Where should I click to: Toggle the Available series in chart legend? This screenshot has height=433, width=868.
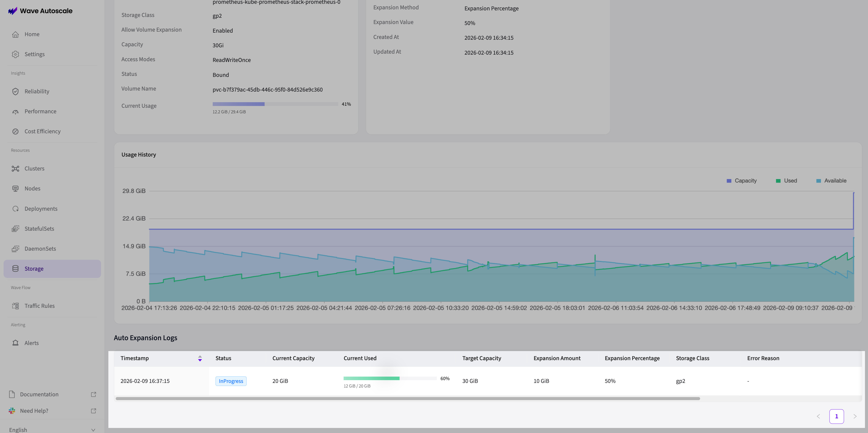point(832,181)
